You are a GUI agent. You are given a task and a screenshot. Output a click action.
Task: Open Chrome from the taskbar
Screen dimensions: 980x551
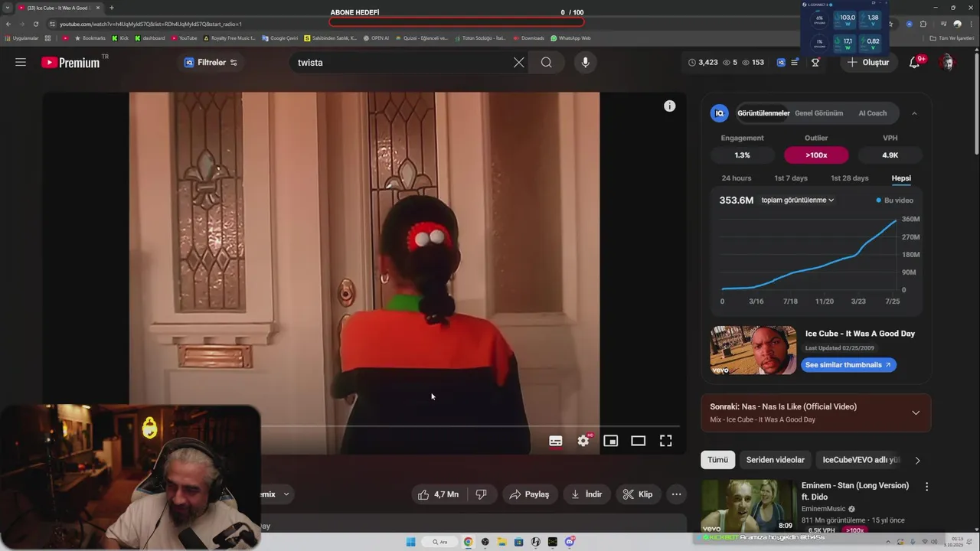(468, 542)
